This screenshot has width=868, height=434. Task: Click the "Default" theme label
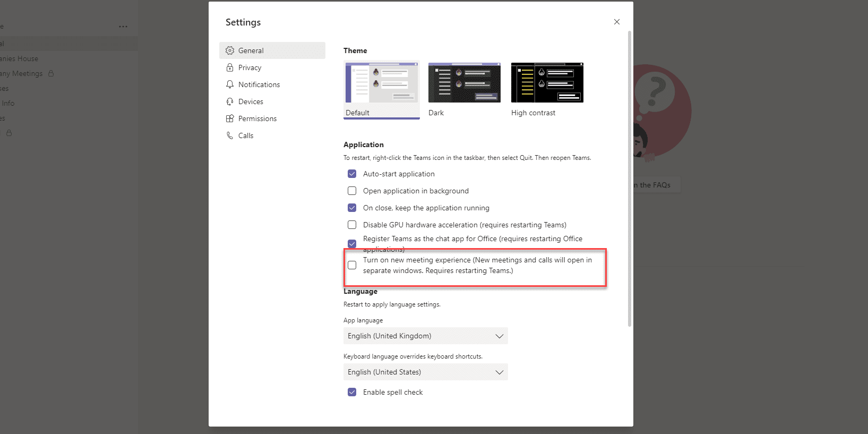357,113
